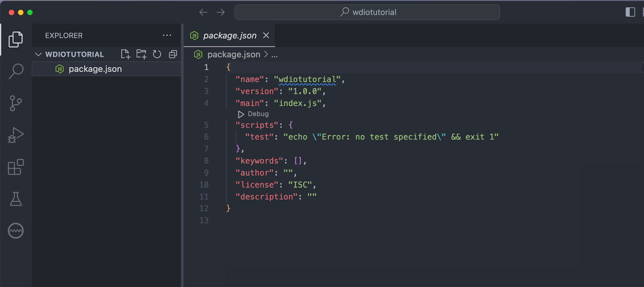The width and height of the screenshot is (644, 287).
Task: Click the Debug code lens above scripts
Action: (x=258, y=114)
